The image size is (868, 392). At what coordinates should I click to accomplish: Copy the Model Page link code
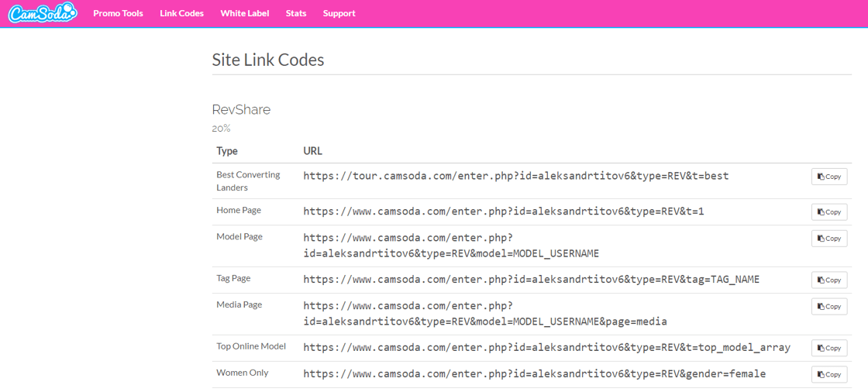[829, 239]
